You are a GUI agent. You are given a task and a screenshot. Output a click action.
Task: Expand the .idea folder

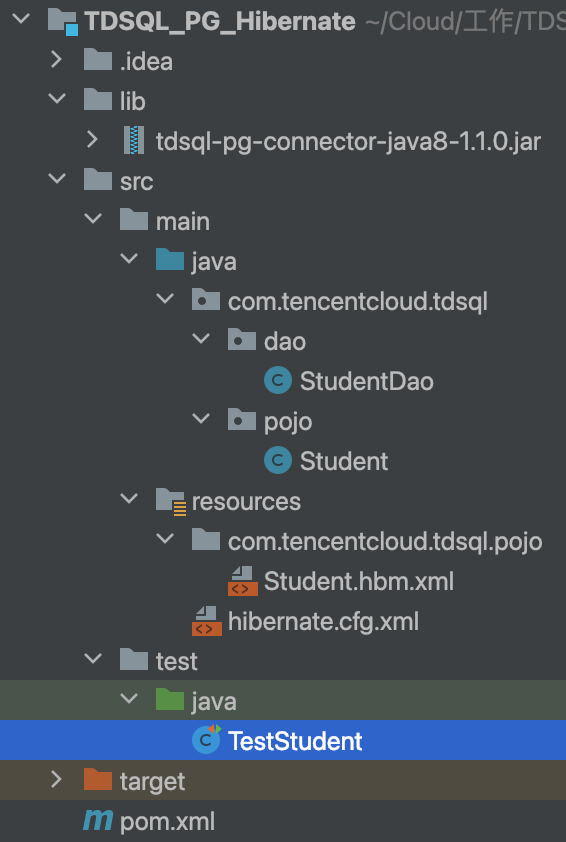point(56,60)
